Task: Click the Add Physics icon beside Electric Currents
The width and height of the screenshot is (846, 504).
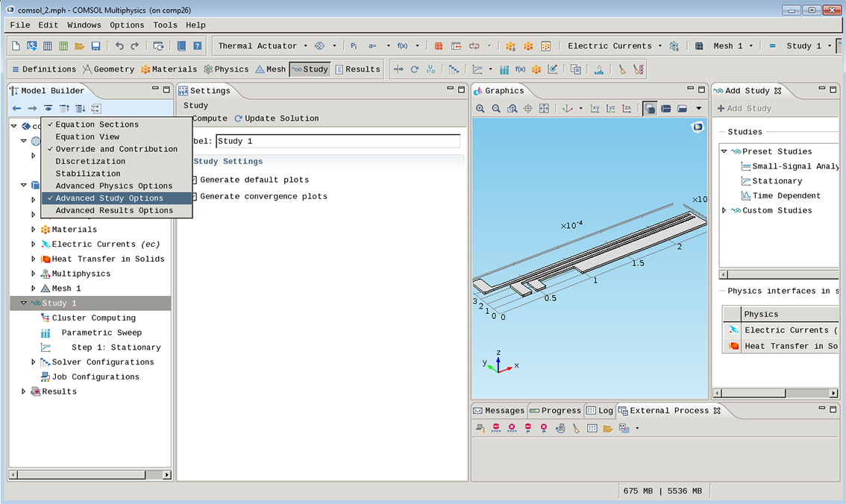Action: tap(674, 46)
